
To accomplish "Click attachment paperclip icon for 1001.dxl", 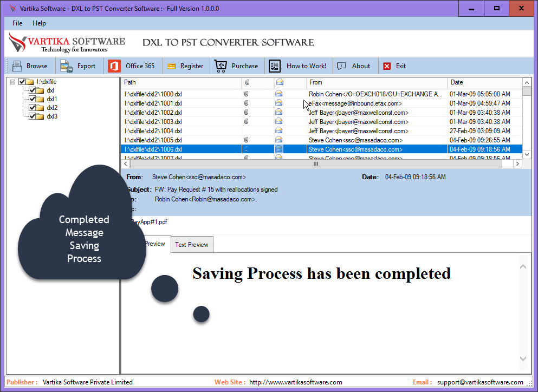I will coord(247,103).
